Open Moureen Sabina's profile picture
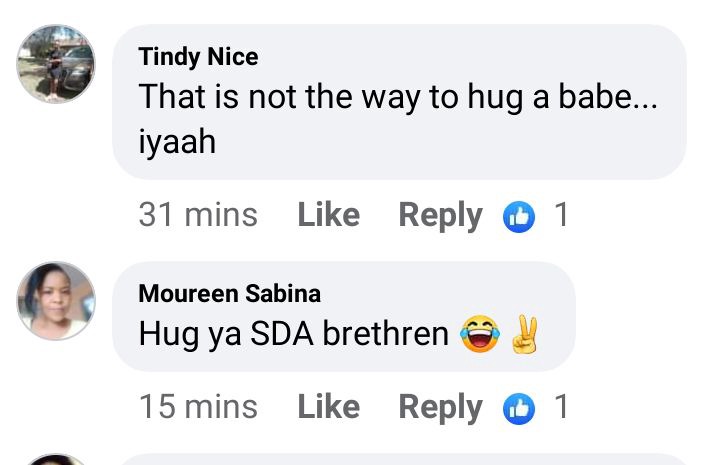The image size is (720, 465). coord(56,301)
